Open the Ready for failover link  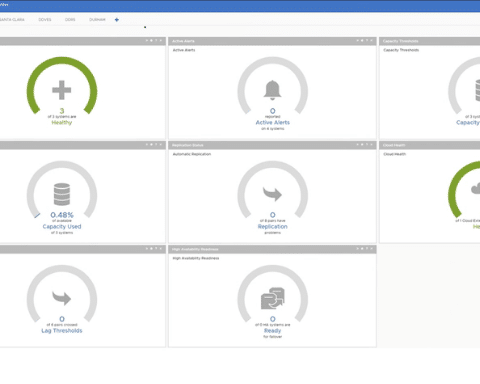272,331
